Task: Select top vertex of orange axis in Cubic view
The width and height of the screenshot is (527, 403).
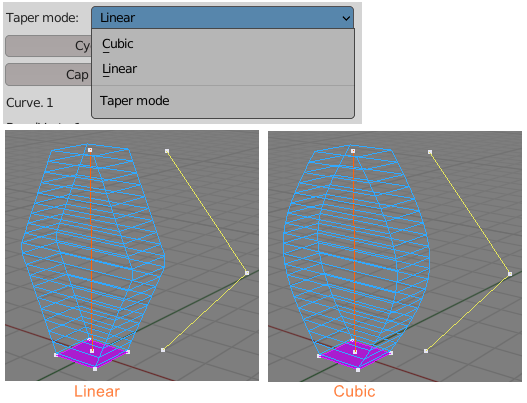Action: (353, 151)
